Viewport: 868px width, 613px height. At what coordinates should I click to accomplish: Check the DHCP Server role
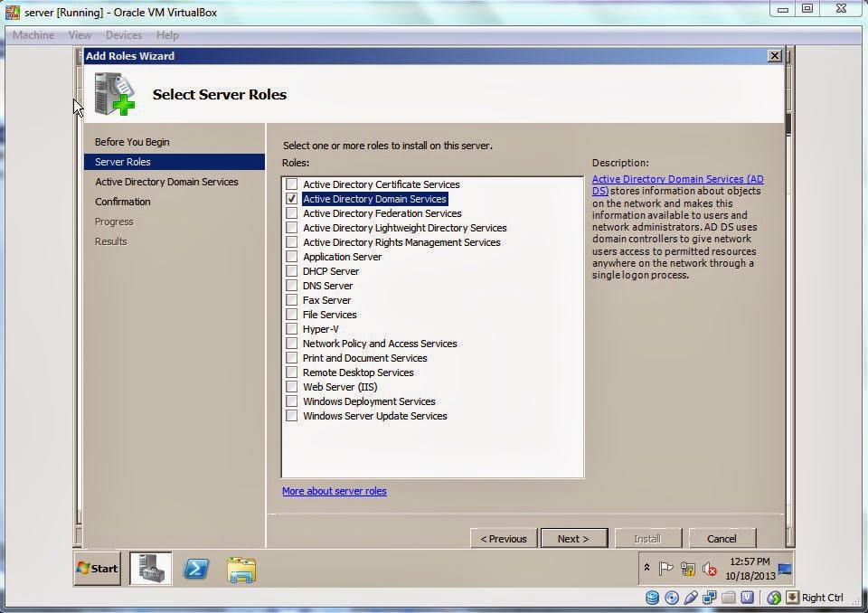pyautogui.click(x=292, y=270)
